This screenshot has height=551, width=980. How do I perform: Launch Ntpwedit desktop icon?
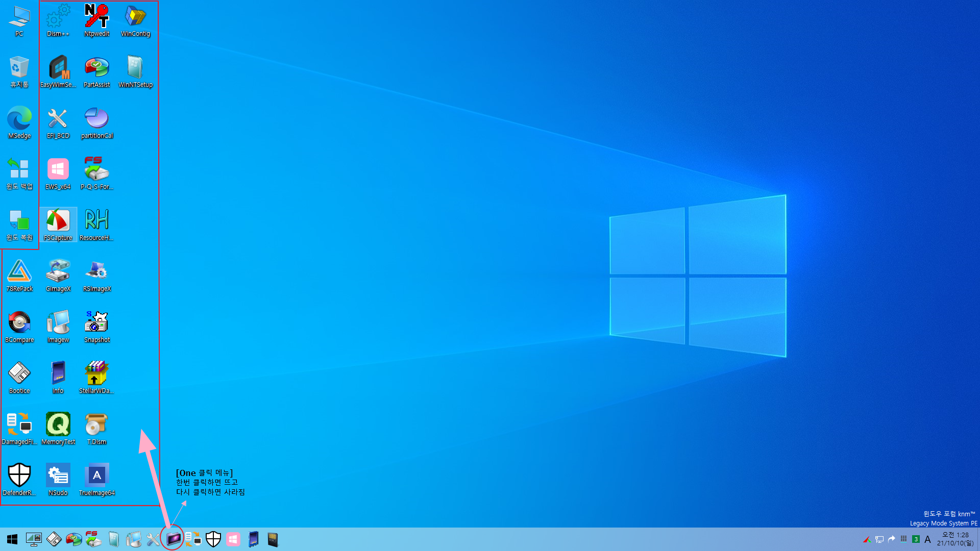tap(97, 21)
